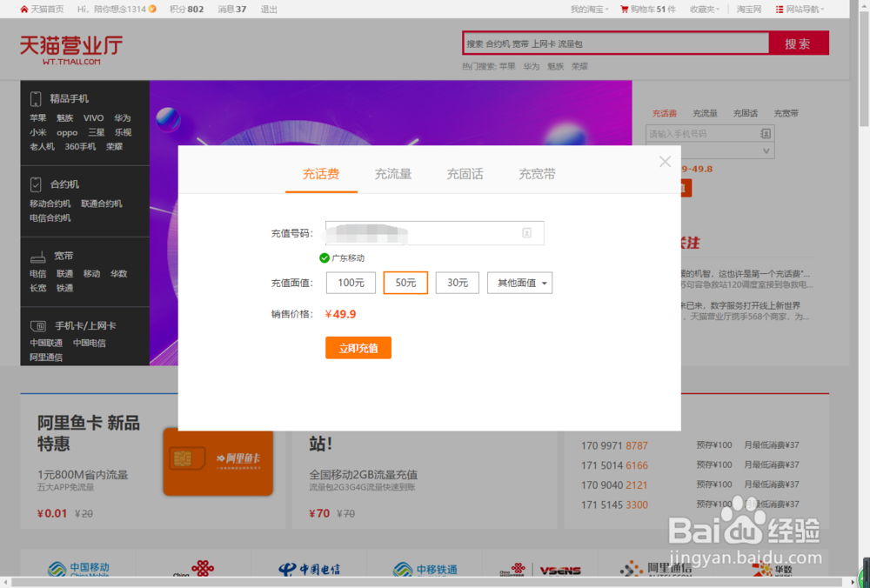Select the 30元 recharge amount
Image resolution: width=870 pixels, height=588 pixels.
point(458,283)
